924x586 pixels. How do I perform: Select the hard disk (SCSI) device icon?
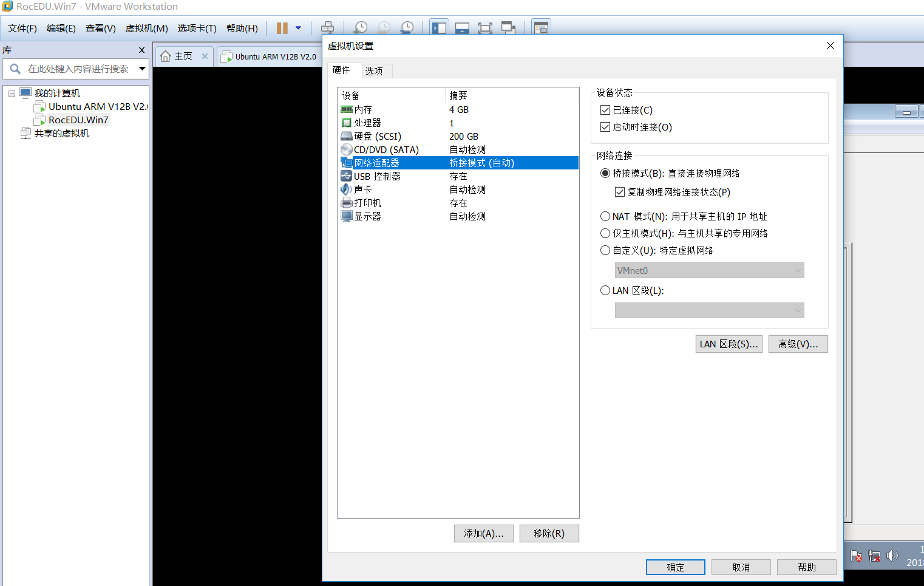pyautogui.click(x=347, y=136)
